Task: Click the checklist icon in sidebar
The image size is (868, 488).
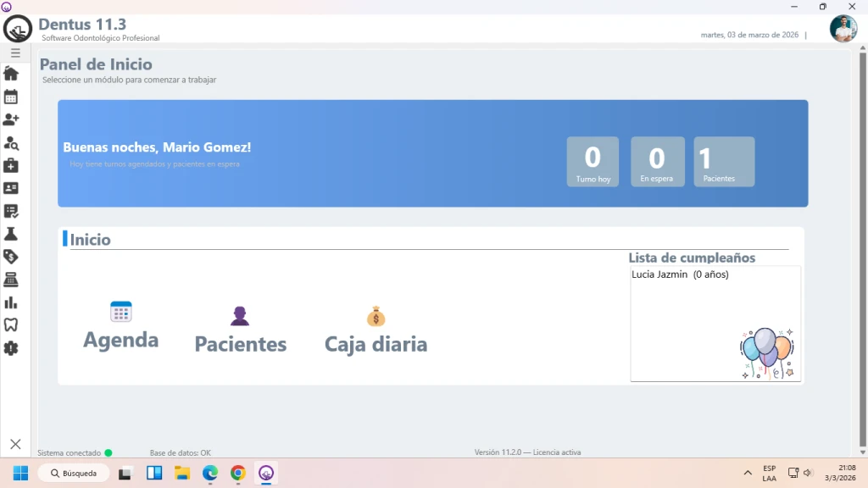Action: click(x=11, y=211)
